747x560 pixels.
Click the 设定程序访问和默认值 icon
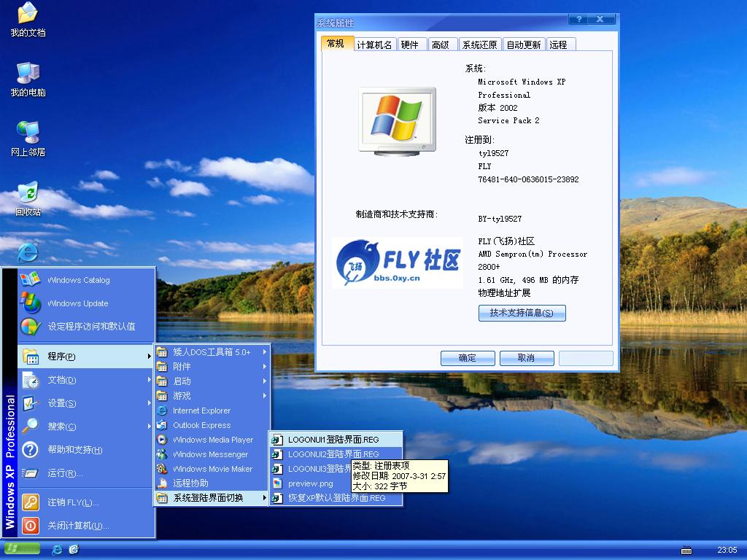pos(29,326)
